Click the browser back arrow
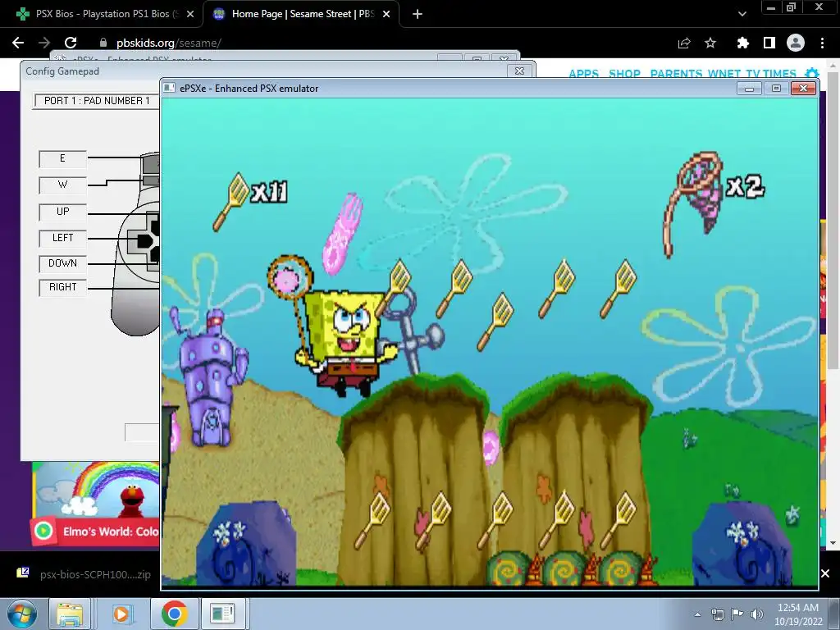Viewport: 840px width, 630px height. (18, 43)
